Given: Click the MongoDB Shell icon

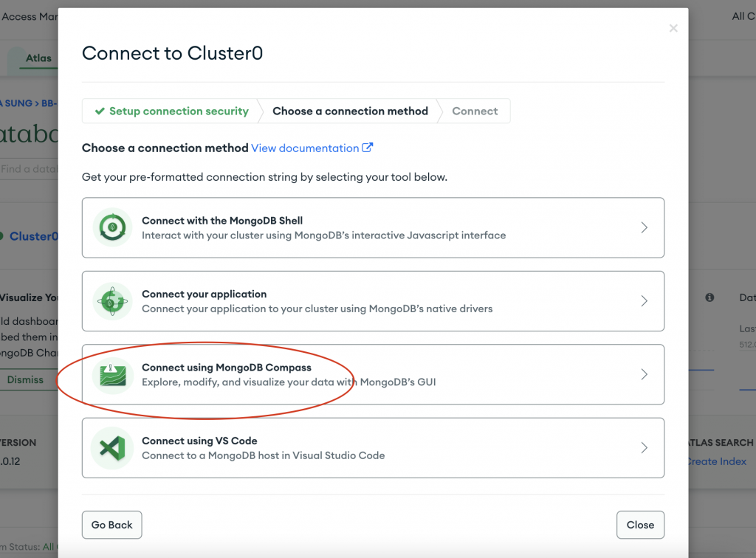Looking at the screenshot, I should 112,227.
